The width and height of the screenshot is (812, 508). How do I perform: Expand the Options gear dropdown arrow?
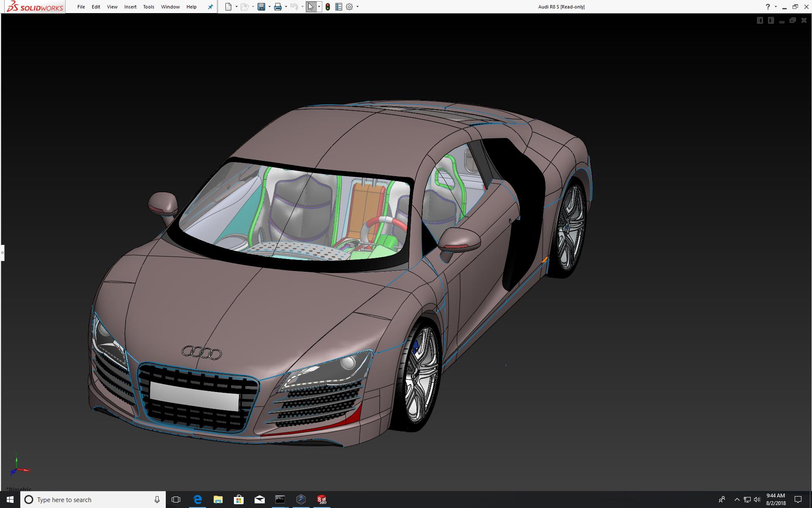click(x=357, y=7)
